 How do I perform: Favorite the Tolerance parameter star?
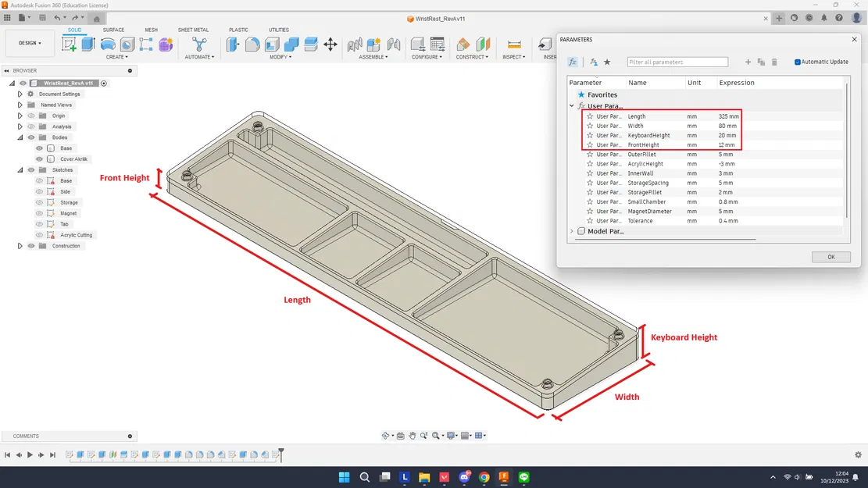pyautogui.click(x=590, y=221)
